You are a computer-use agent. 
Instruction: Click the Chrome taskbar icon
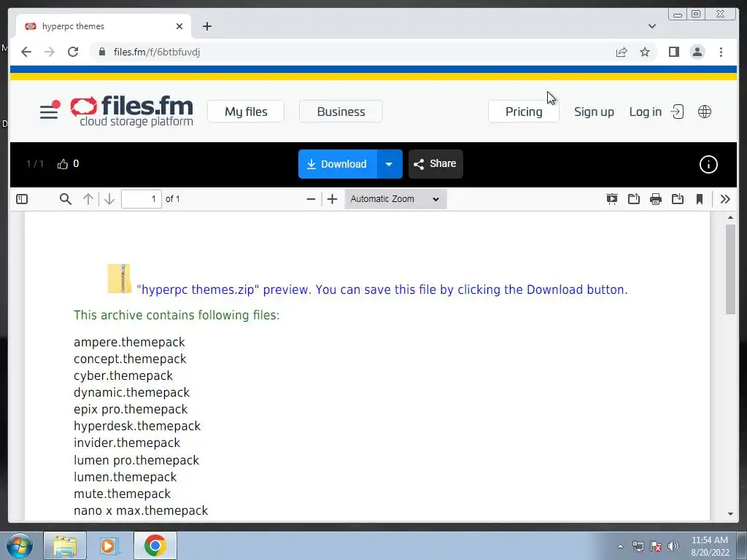(155, 545)
